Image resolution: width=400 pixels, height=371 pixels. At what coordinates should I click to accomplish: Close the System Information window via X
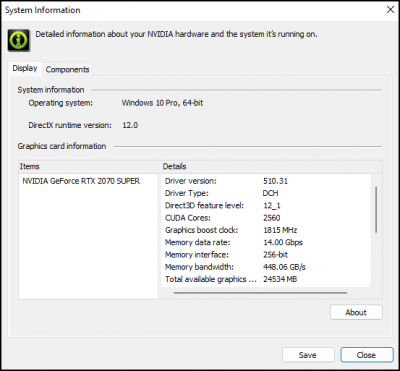coord(390,10)
